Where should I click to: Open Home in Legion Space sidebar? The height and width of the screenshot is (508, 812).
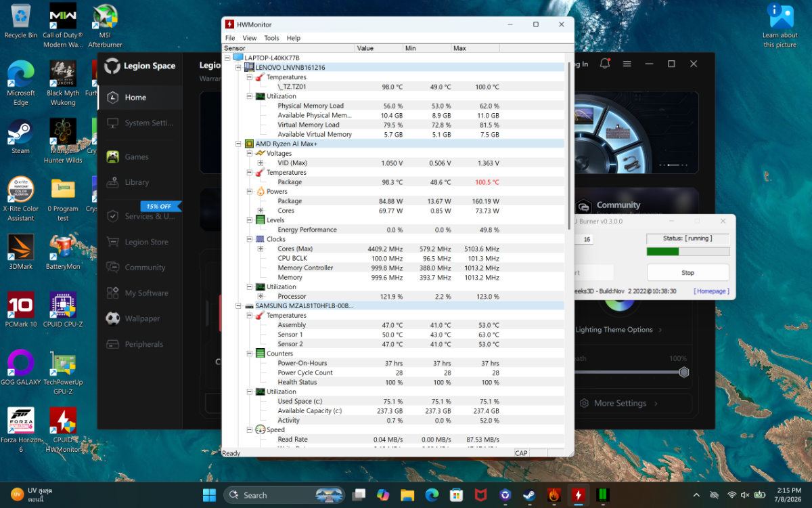[x=139, y=98]
